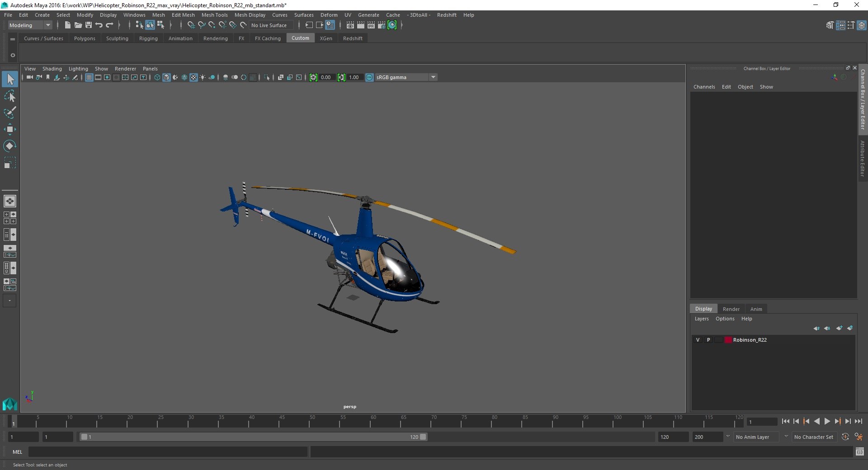Viewport: 868px width, 470px height.
Task: Move selected layer down
Action: [x=827, y=328]
